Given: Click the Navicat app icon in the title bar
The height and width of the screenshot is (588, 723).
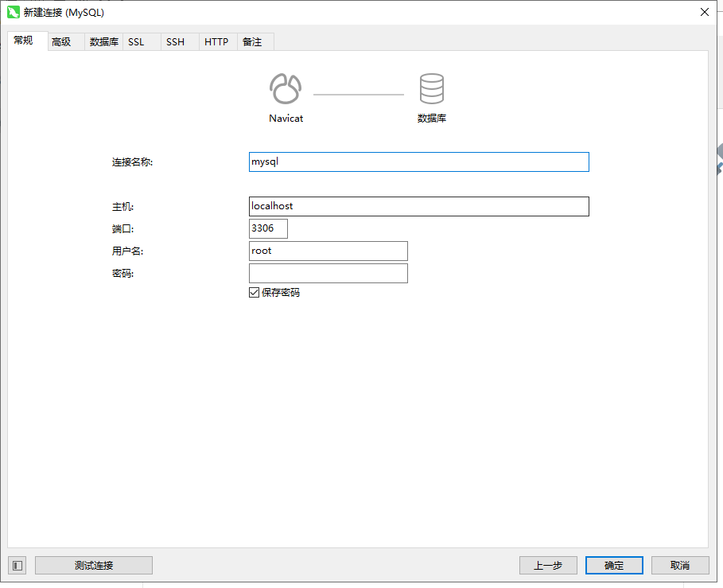Looking at the screenshot, I should (13, 12).
